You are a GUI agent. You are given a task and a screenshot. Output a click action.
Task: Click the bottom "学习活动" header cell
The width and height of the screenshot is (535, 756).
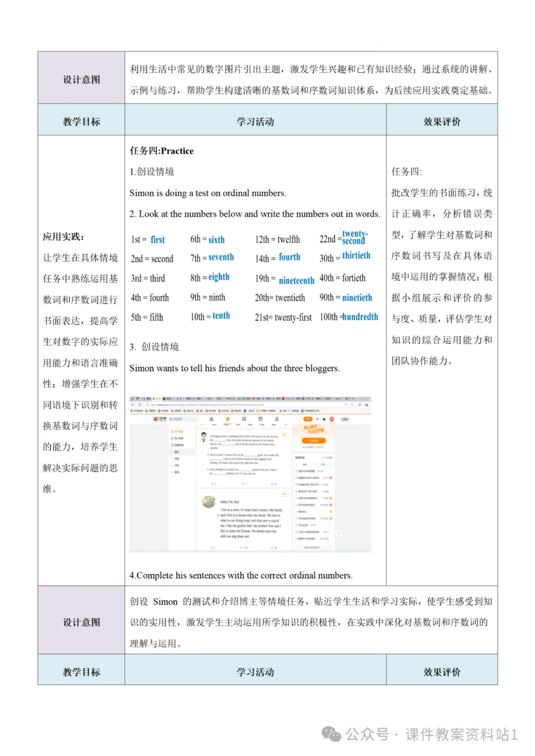[x=256, y=670]
